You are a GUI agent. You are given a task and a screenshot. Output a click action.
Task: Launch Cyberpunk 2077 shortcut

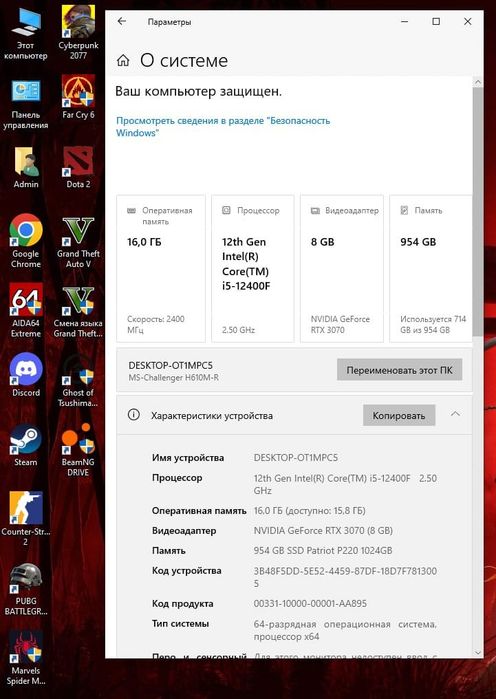(x=78, y=33)
